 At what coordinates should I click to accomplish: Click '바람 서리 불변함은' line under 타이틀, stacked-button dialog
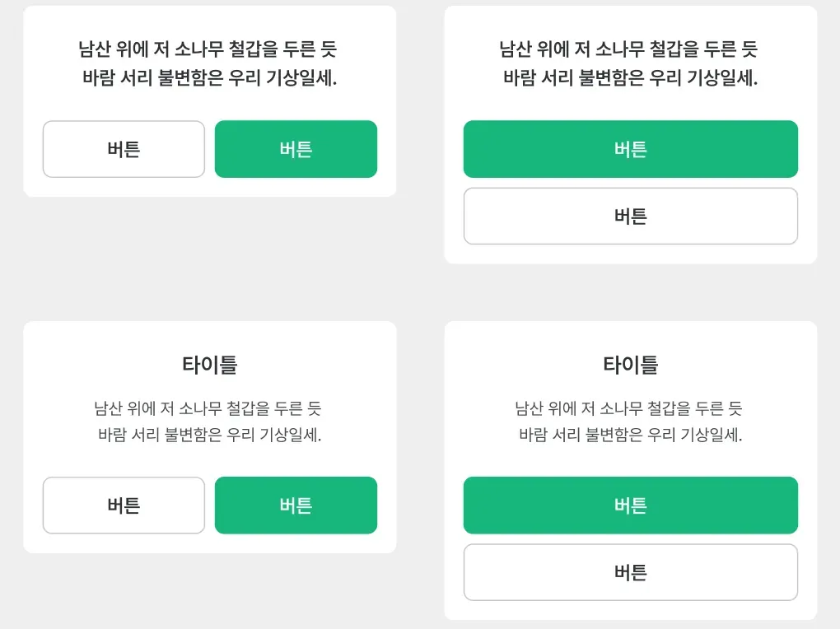630,436
